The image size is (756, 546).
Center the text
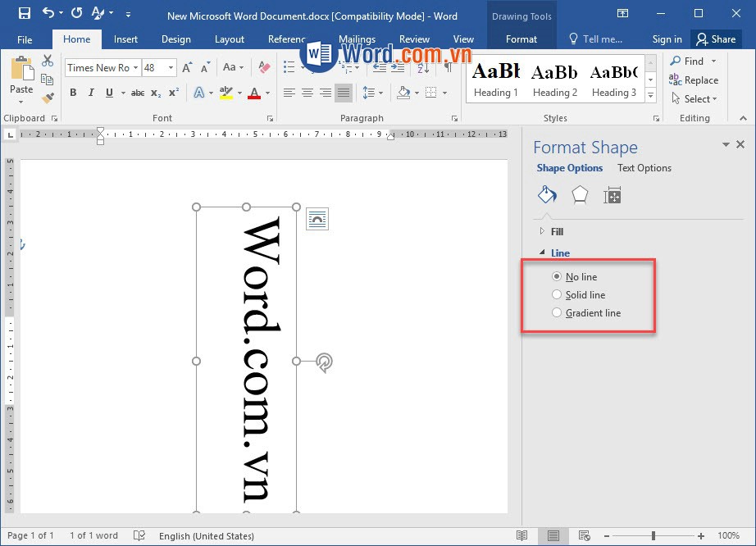click(x=307, y=93)
